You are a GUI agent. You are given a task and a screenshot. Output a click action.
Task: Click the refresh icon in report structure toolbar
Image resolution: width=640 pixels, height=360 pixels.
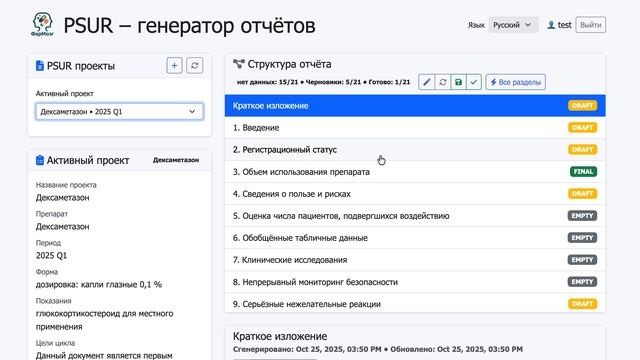[442, 82]
